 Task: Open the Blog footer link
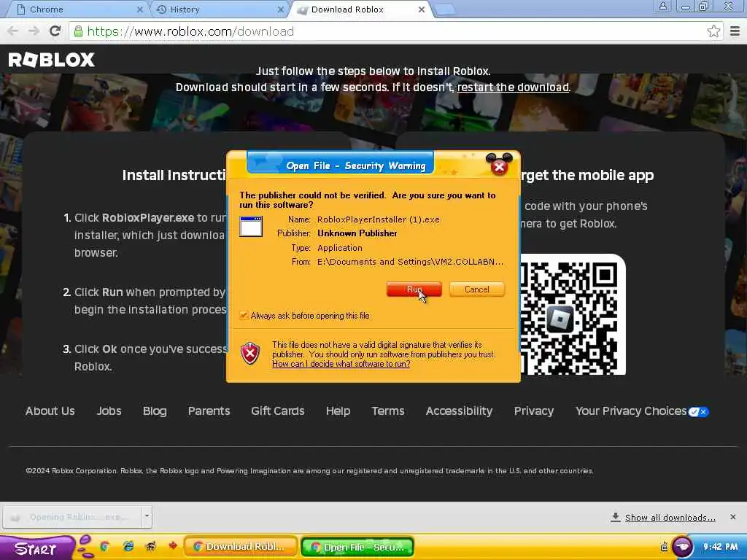(155, 411)
